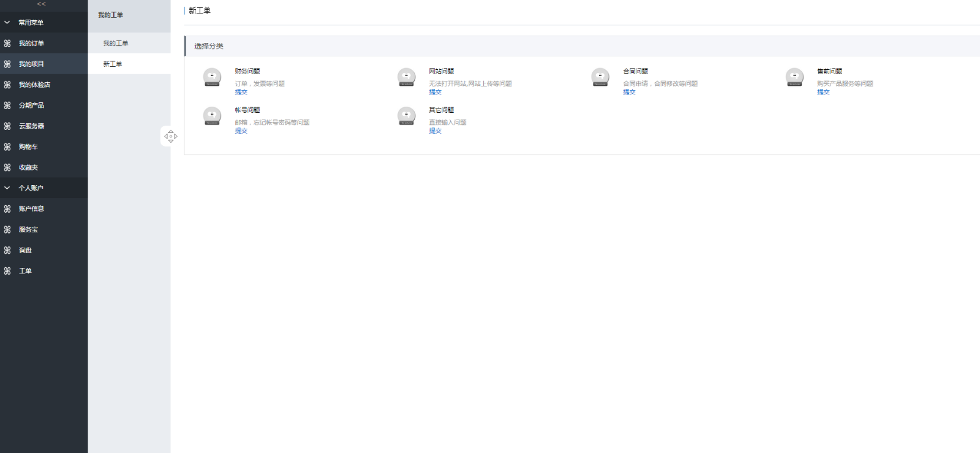Screen dimensions: 980x453
Task: Click the 财务问题 category icon
Action: tap(212, 77)
